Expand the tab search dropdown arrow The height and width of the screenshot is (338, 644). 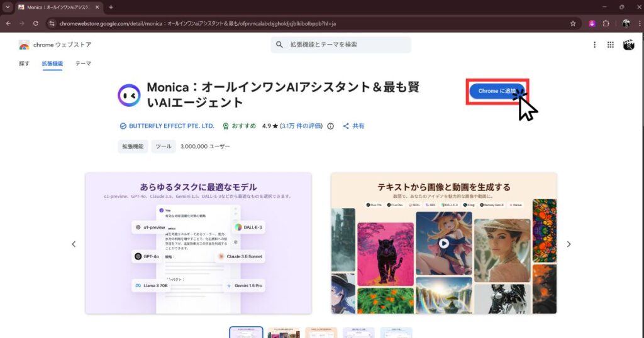tap(7, 7)
